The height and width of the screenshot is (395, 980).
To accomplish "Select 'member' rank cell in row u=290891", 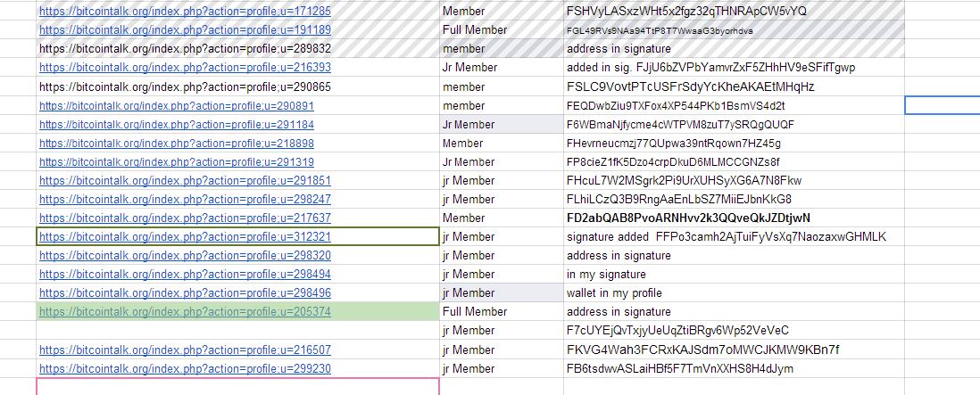I will coord(502,105).
